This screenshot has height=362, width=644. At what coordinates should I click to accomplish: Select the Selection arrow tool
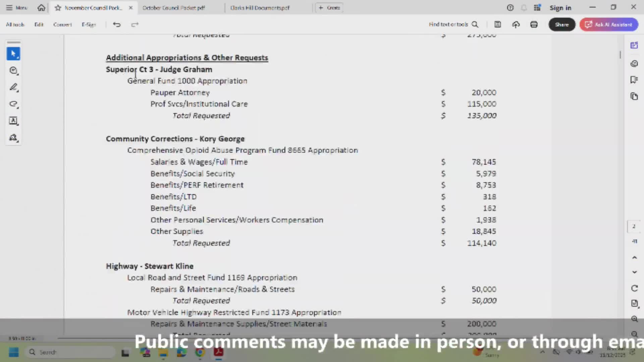click(x=13, y=54)
